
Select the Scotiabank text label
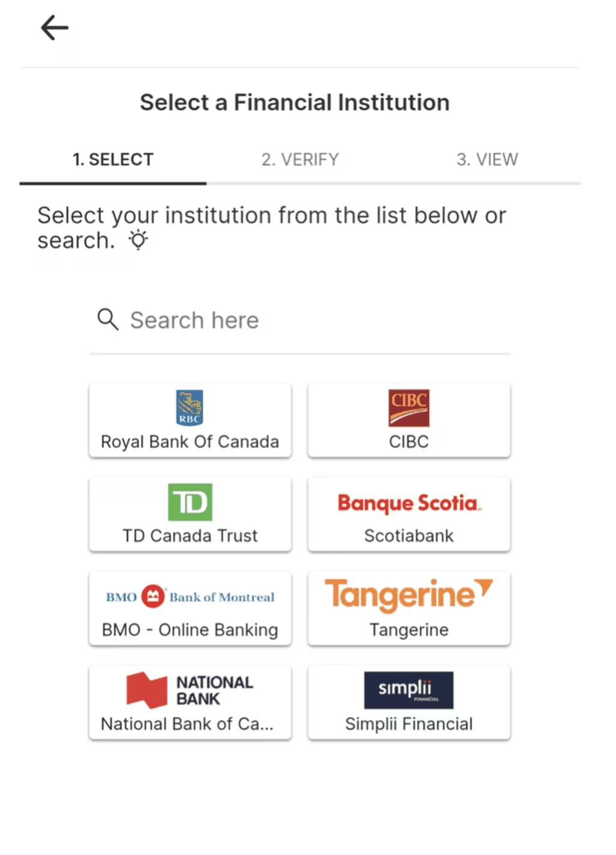[x=409, y=536]
